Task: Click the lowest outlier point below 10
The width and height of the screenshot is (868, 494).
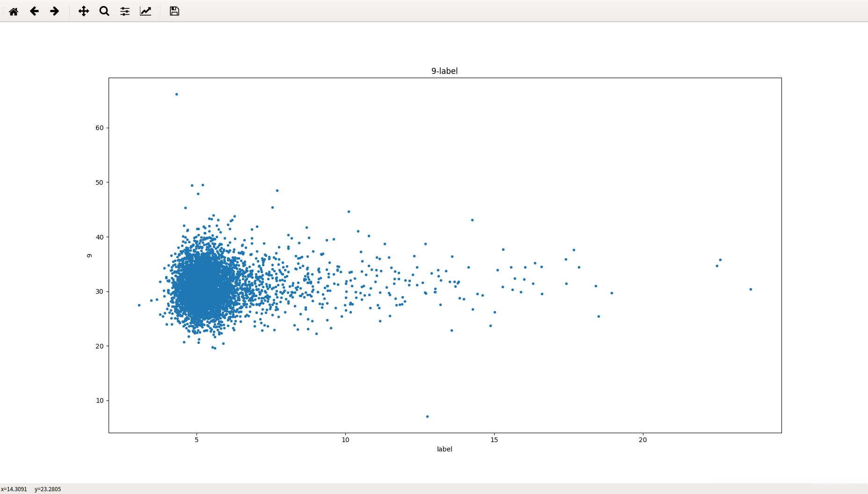Action: click(427, 416)
